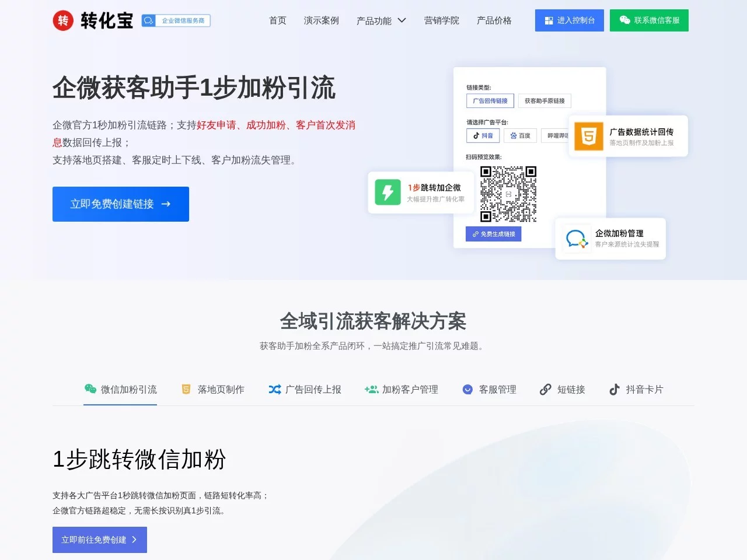Select the 广告回传链接 link type option
Viewport: 747px width, 560px height.
click(x=490, y=101)
